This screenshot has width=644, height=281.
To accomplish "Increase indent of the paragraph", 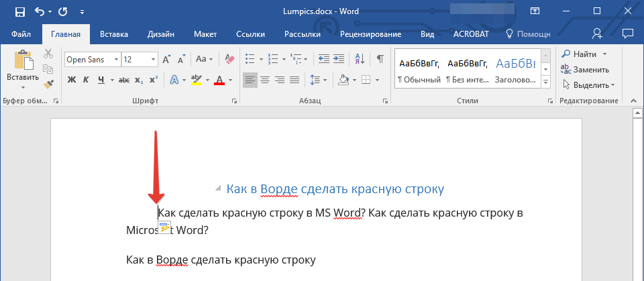I will (339, 59).
